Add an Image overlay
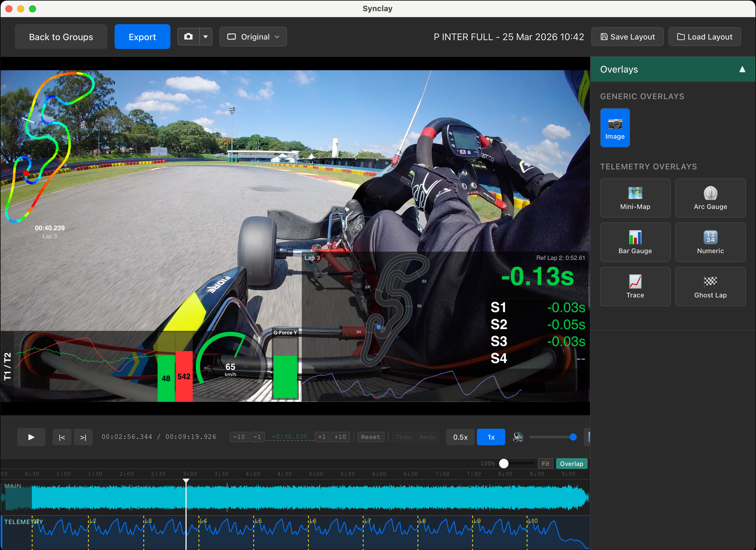This screenshot has height=550, width=756. 615,127
